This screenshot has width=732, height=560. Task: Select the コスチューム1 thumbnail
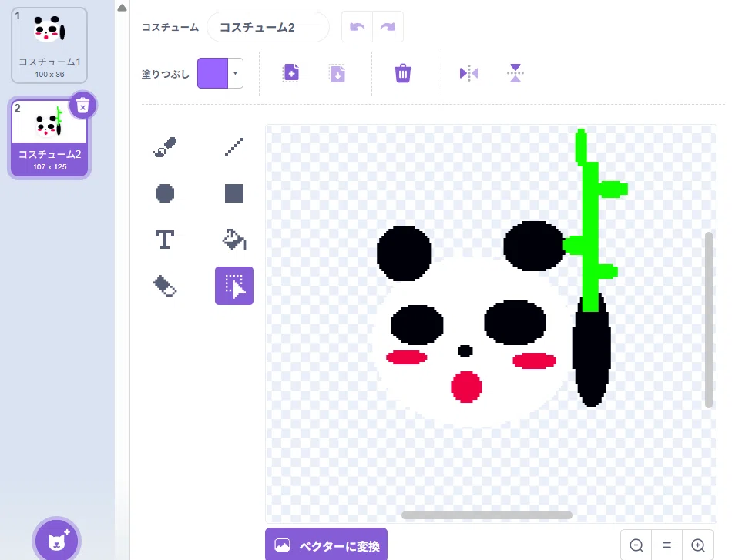click(49, 45)
